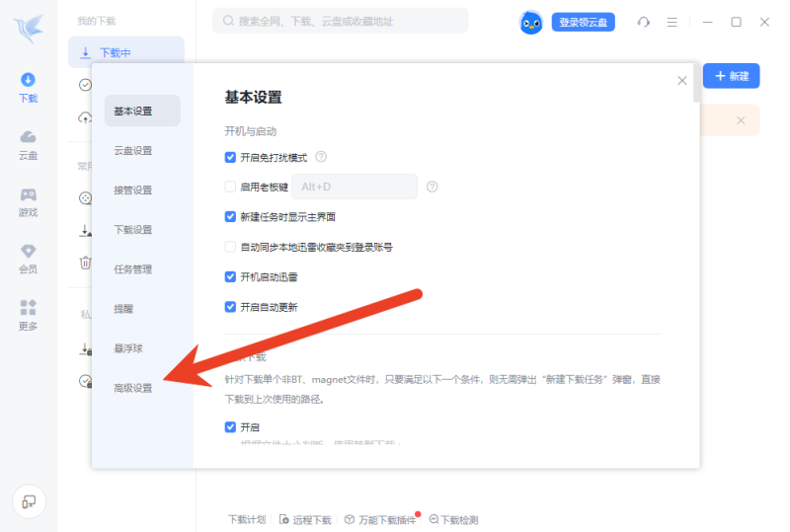Viewport: 790px width, 532px height.
Task: Open the 更多 more apps section
Action: (x=29, y=316)
